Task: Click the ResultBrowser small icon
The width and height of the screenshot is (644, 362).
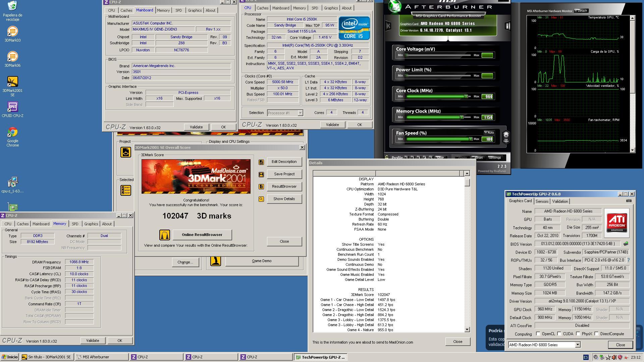Action: click(x=261, y=187)
